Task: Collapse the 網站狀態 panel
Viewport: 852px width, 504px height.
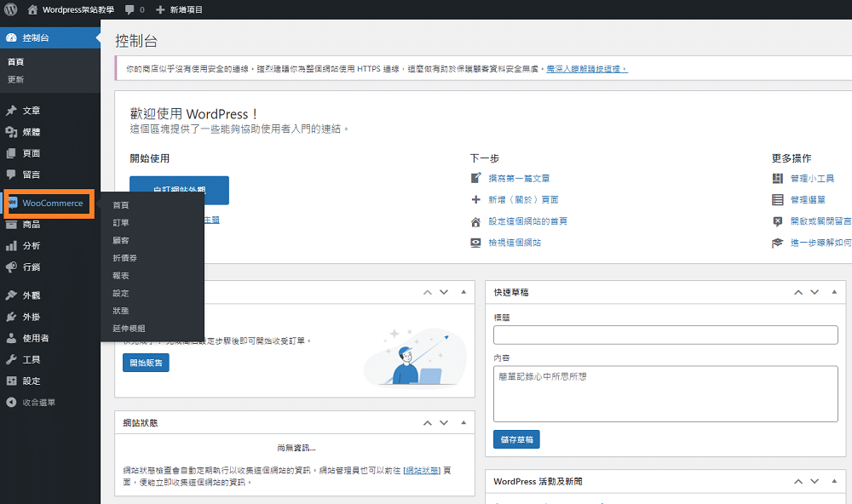Action: coord(463,422)
